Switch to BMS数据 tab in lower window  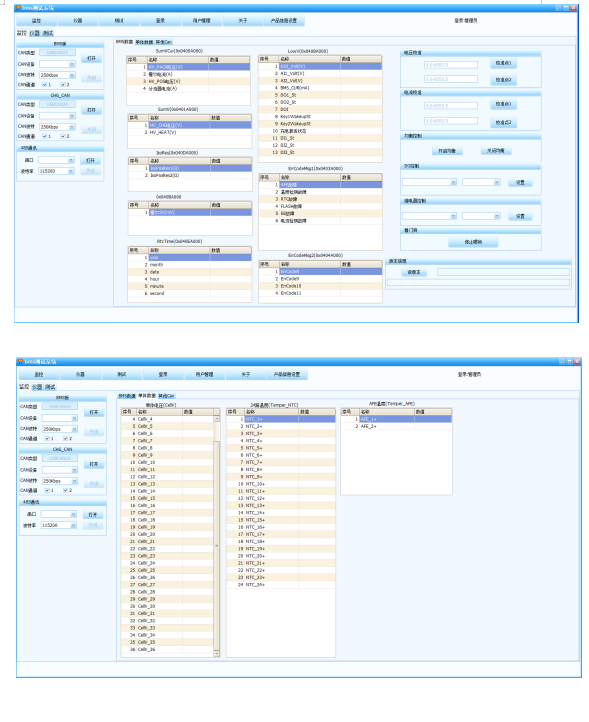pos(127,396)
